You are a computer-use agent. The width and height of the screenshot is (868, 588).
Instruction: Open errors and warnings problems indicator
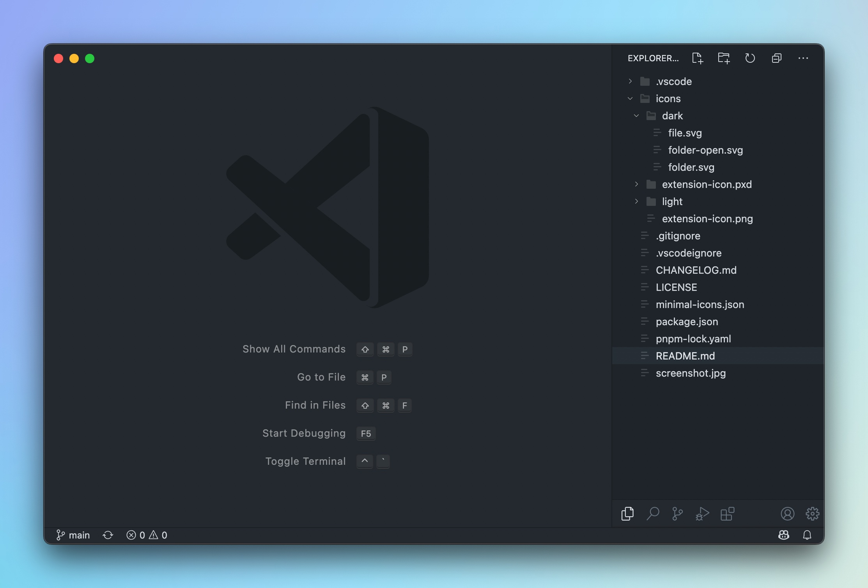pos(147,535)
